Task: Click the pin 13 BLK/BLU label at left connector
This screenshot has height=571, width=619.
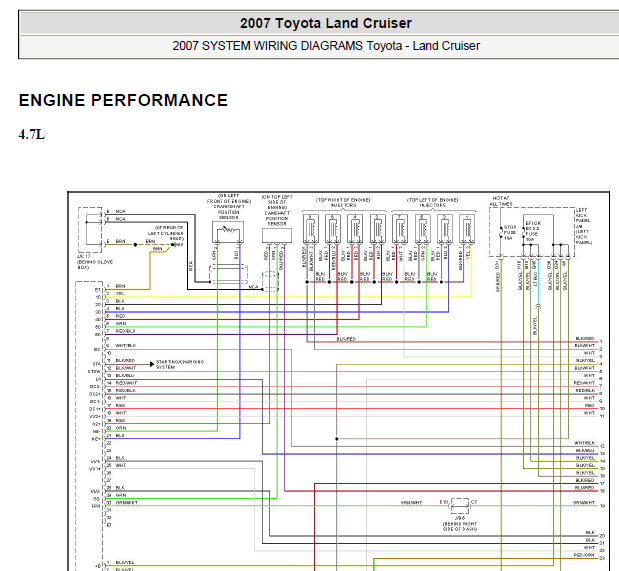Action: click(125, 376)
